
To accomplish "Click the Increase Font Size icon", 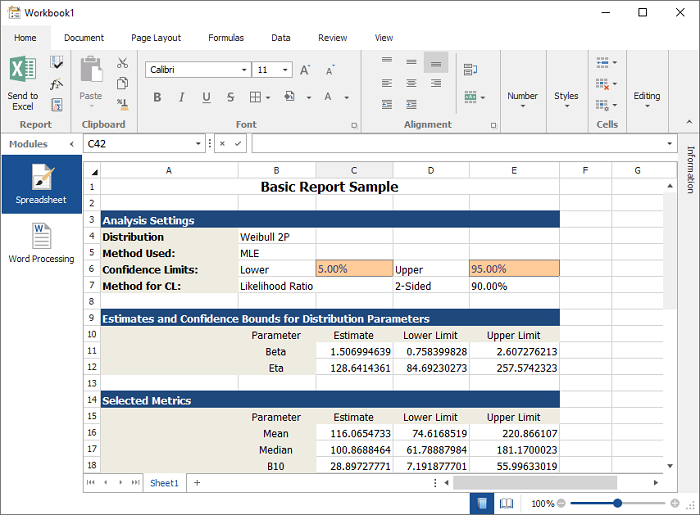I will [x=305, y=70].
